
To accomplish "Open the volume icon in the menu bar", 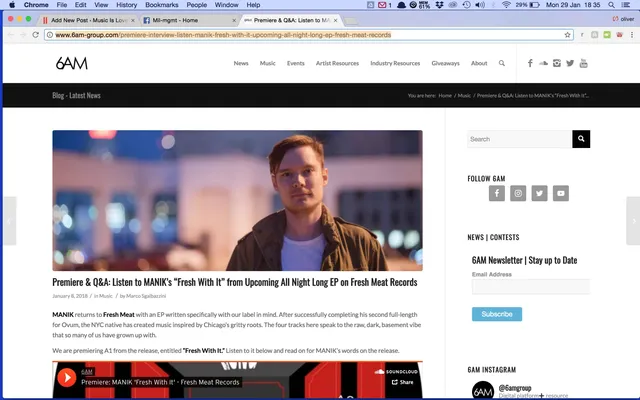I will [480, 5].
